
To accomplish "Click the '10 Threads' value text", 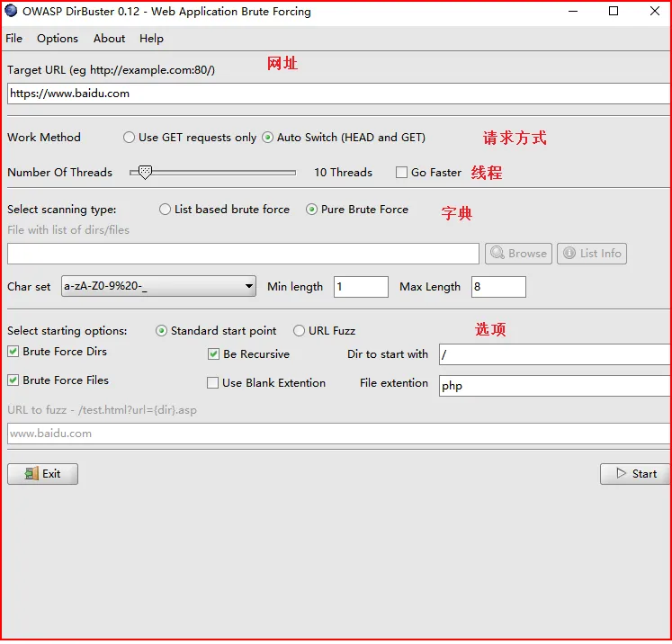I will [343, 173].
